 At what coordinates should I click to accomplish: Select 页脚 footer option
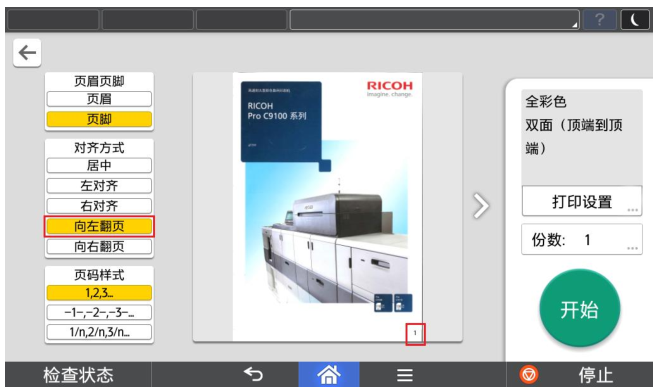(99, 119)
